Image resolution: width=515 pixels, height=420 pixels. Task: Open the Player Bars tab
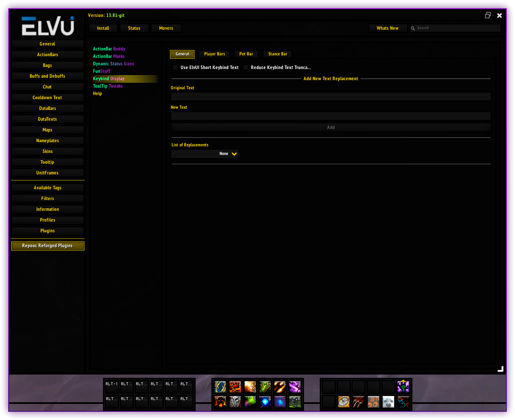(215, 54)
